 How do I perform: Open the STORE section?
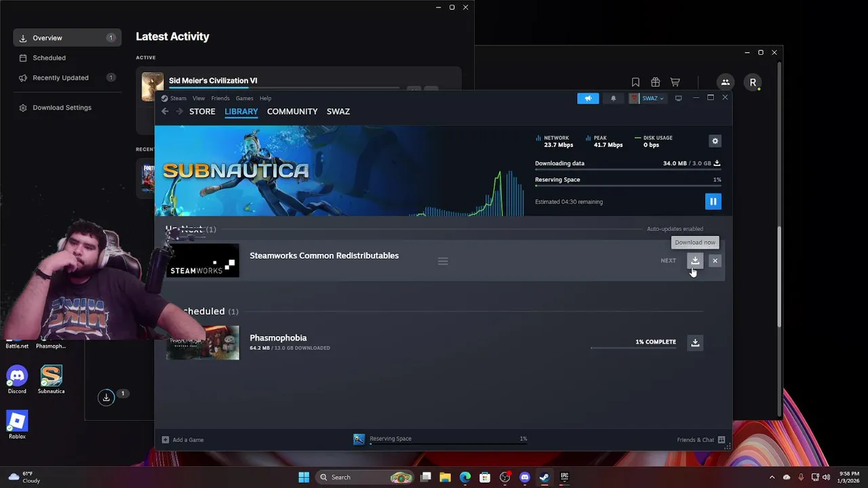point(202,111)
